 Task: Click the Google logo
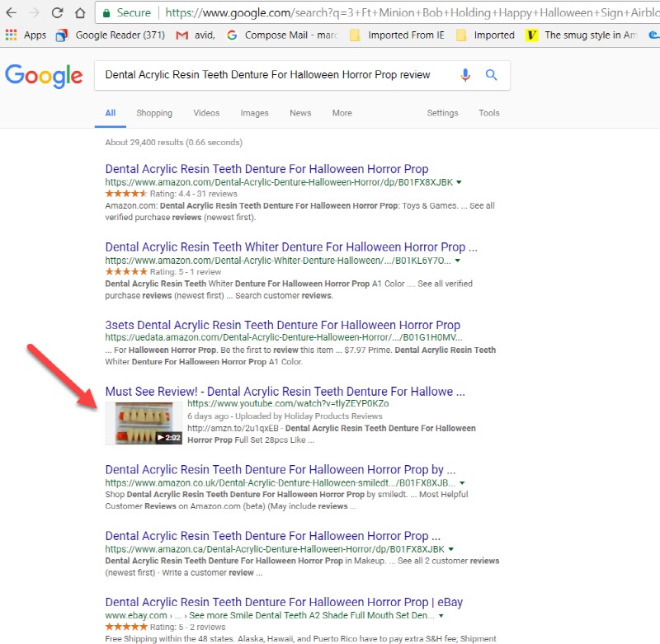pos(44,76)
